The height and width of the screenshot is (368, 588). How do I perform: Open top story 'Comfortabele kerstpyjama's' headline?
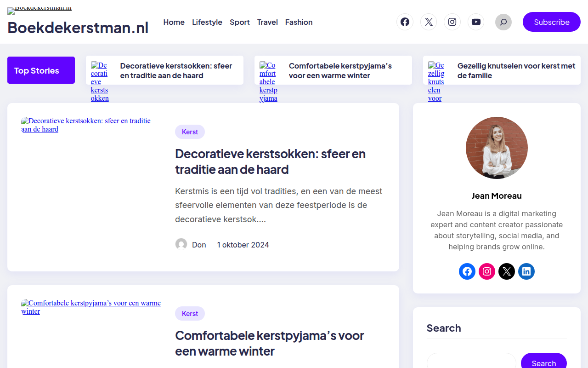point(340,70)
